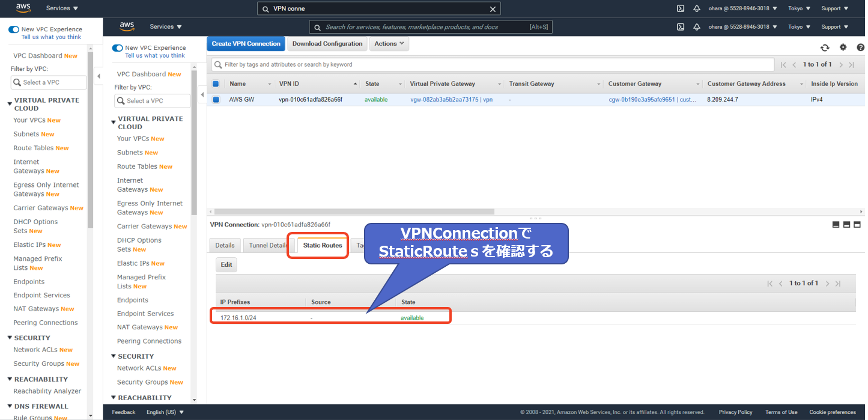Uncheck the AWS GW row checkbox
This screenshot has height=420, width=868.
click(216, 100)
